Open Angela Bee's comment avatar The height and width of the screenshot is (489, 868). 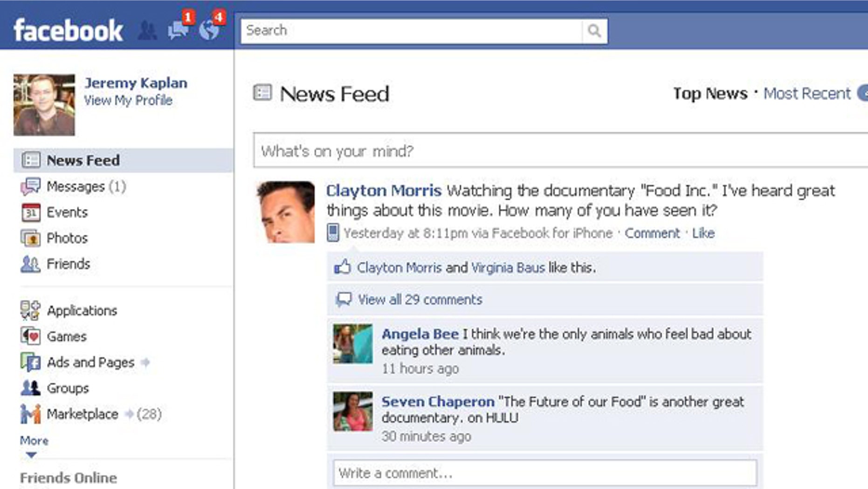(x=353, y=343)
